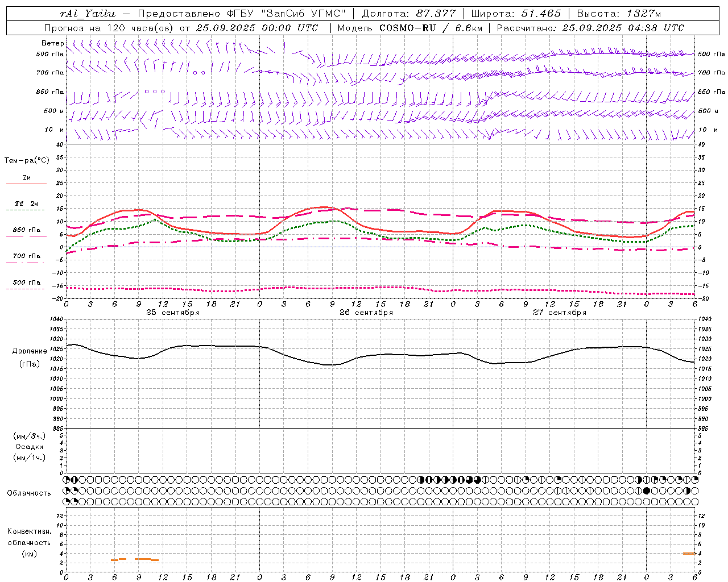Click the station name rAl_Yailu in header
This screenshot has height=582, width=728.
88,14
